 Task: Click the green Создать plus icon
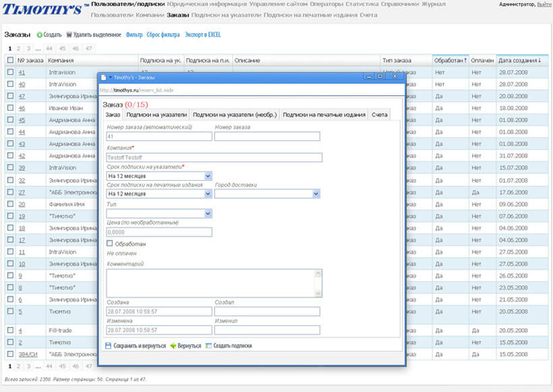tap(40, 35)
